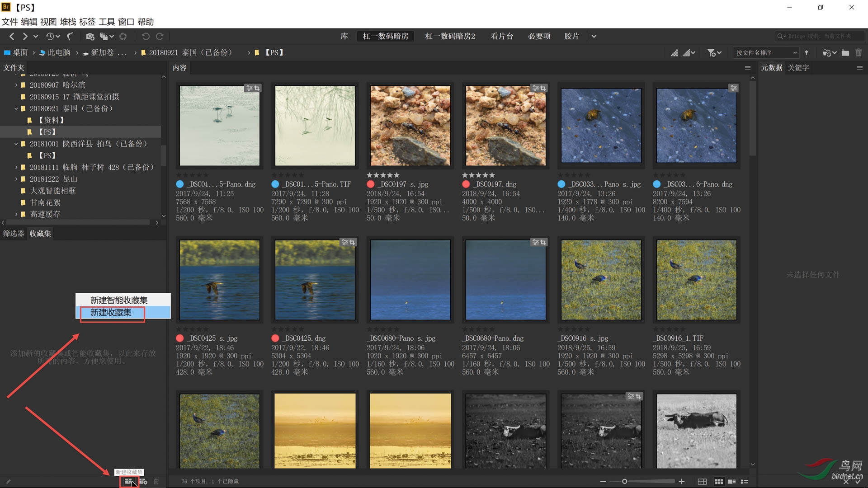The image size is (868, 488).
Task: Click the new smart collection icon
Action: point(143,482)
